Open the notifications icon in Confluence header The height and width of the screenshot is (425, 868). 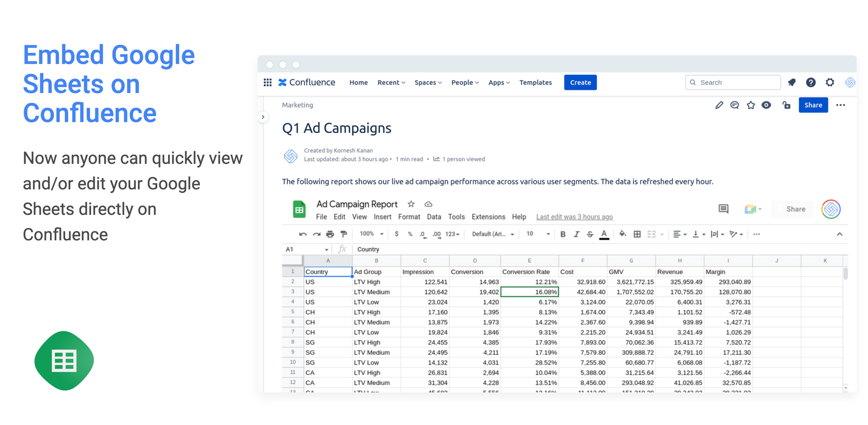coord(792,83)
